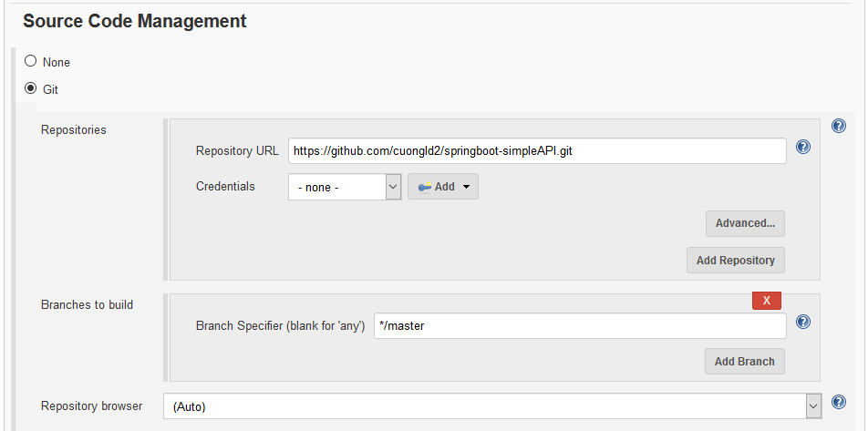Focus the Repository URL text field
The width and height of the screenshot is (868, 431).
(x=537, y=150)
